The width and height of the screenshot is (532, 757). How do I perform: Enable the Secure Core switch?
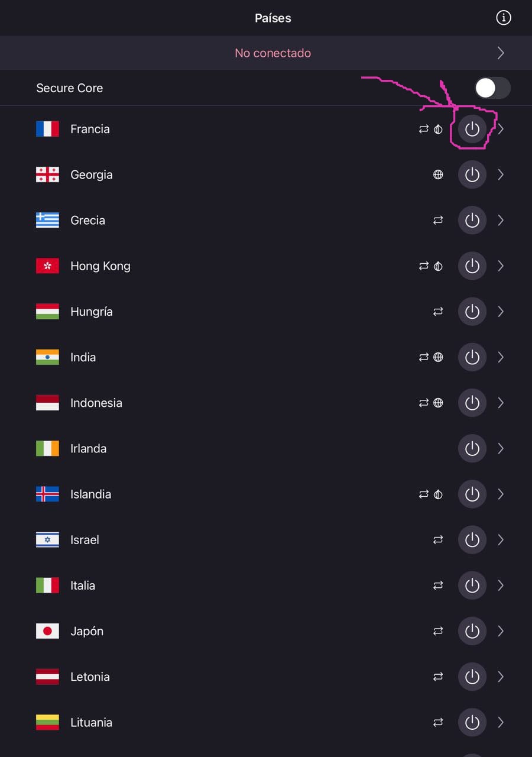point(492,88)
